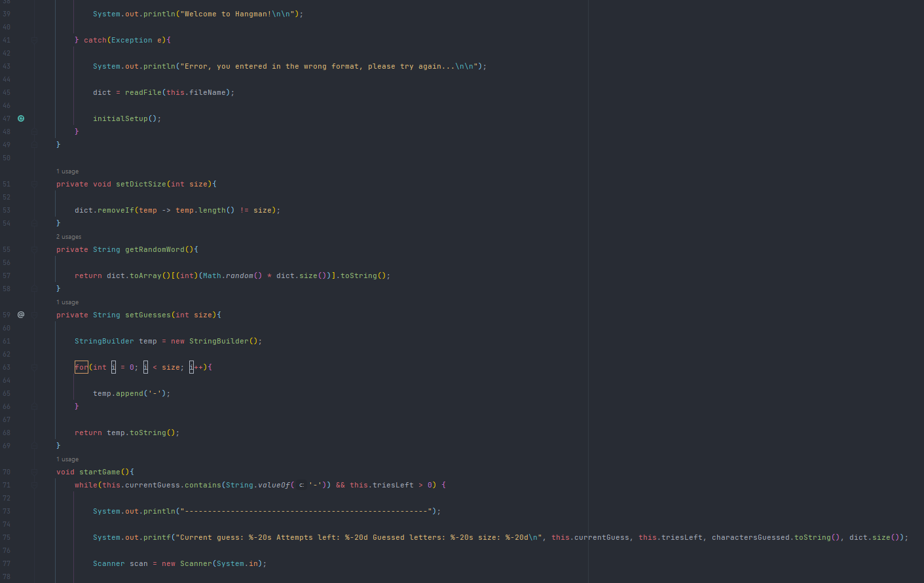This screenshot has height=583, width=924.
Task: Open the "2 usages" hint above getRandomWord
Action: [x=69, y=236]
